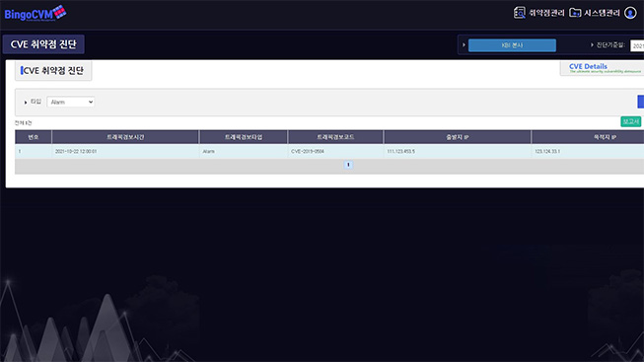
Task: Click the BingoCVM logo
Action: (x=36, y=13)
